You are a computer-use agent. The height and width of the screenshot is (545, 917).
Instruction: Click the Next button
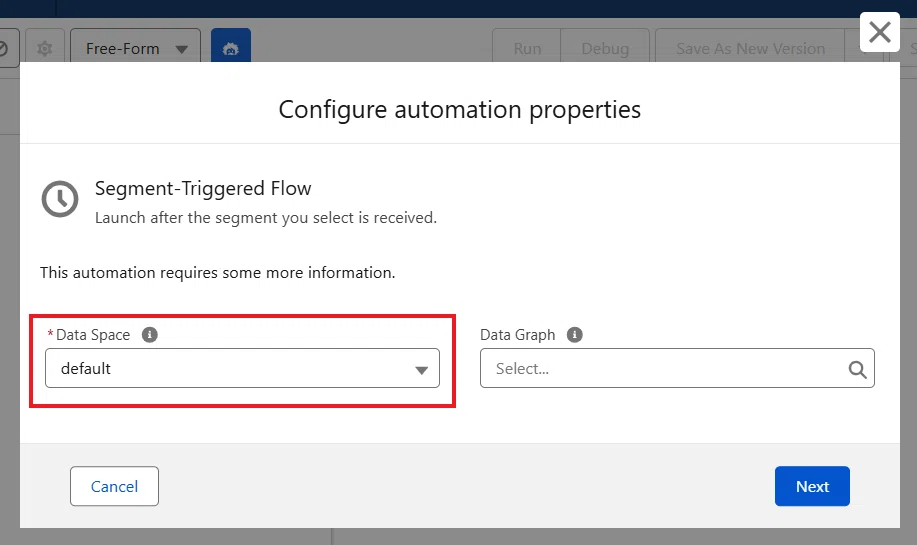tap(812, 486)
